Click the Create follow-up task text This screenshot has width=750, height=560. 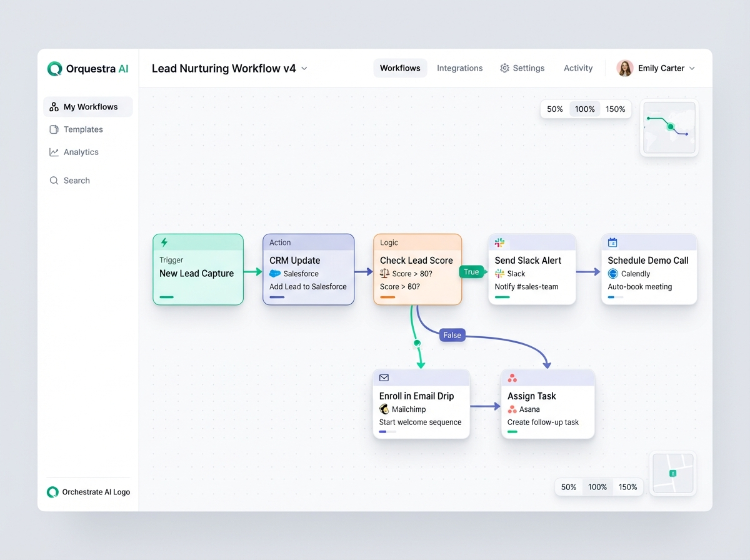543,422
